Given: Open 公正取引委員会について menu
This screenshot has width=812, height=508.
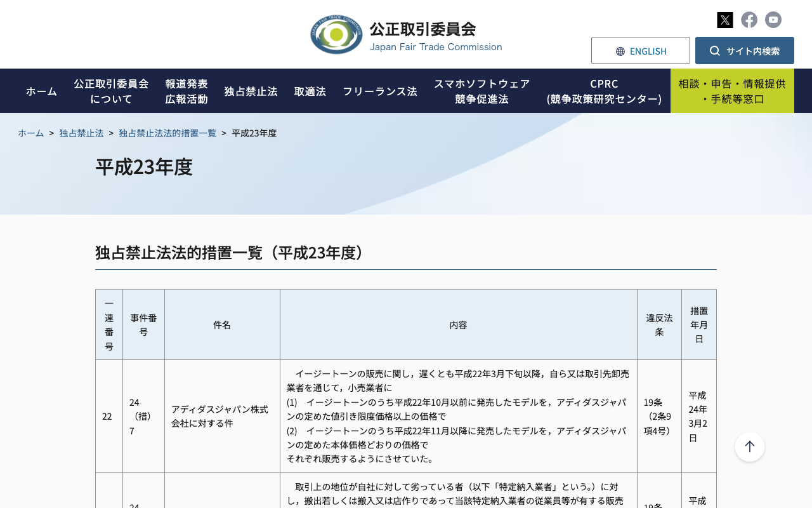Looking at the screenshot, I should (x=111, y=91).
